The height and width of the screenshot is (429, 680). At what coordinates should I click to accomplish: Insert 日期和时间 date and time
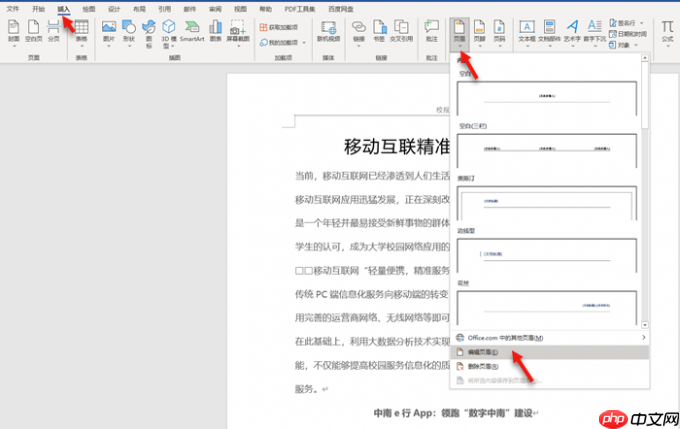coord(628,34)
